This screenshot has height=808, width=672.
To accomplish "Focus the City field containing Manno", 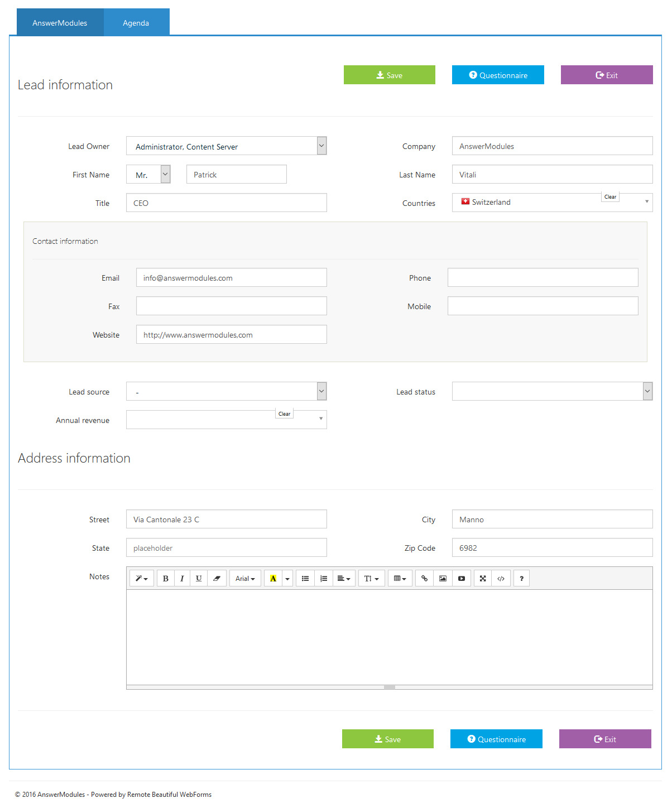I will pos(552,519).
